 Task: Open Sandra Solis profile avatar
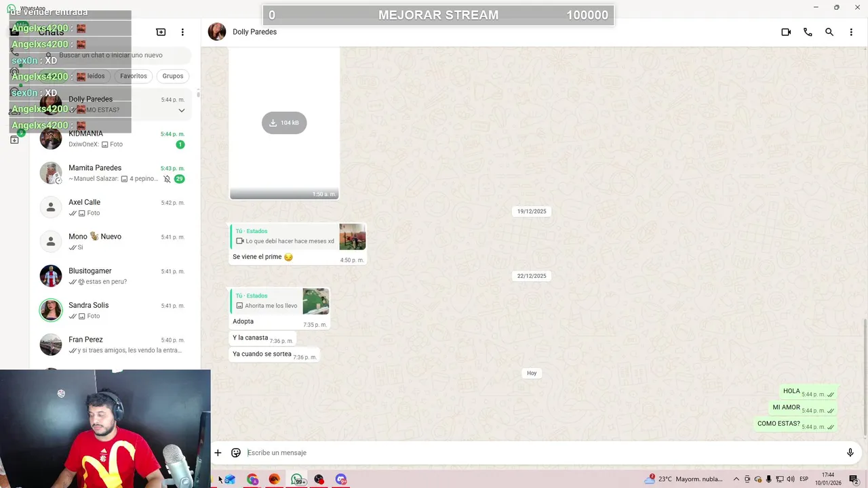coord(51,310)
